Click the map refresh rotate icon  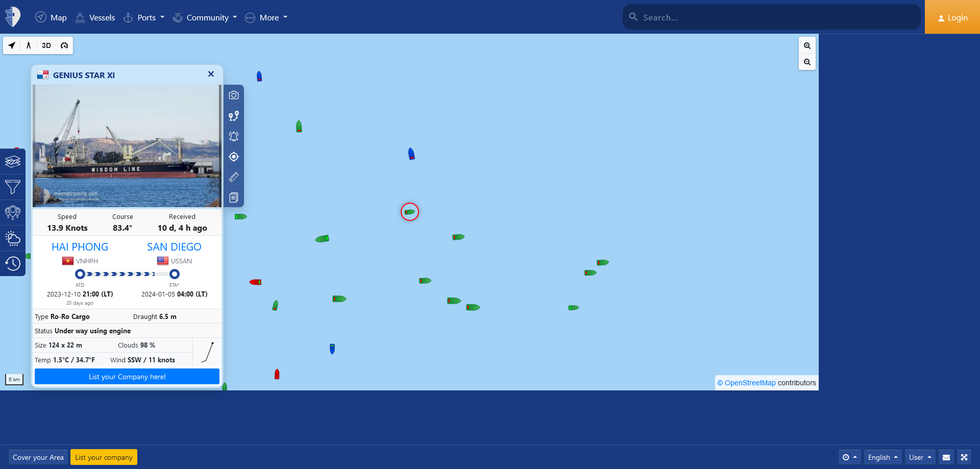pyautogui.click(x=64, y=45)
